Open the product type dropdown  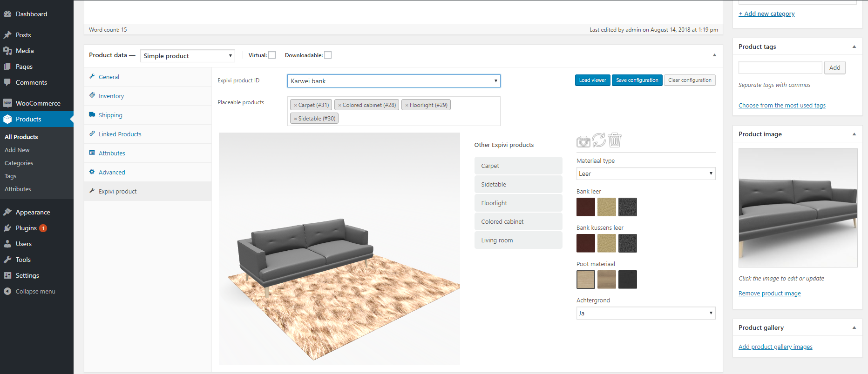point(187,56)
